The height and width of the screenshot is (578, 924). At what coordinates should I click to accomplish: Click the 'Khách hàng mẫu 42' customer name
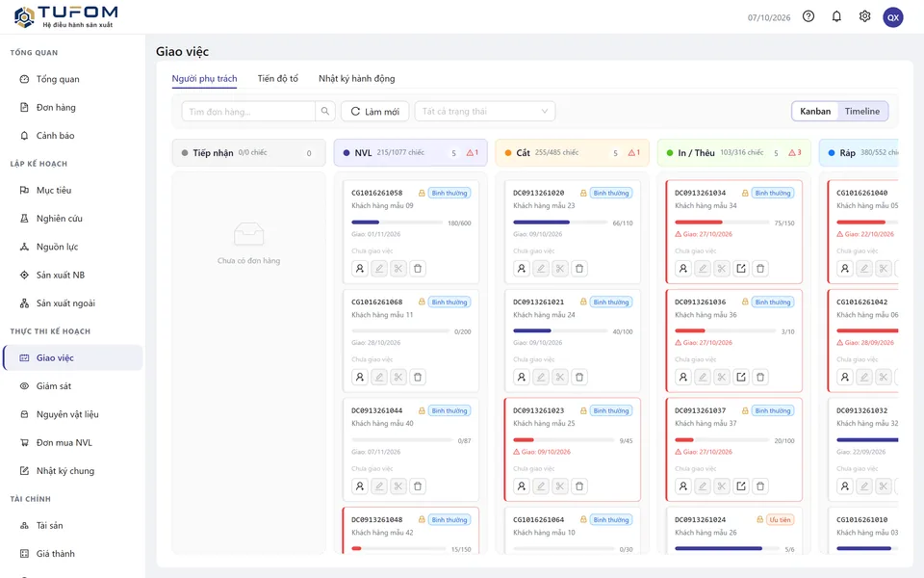point(382,532)
